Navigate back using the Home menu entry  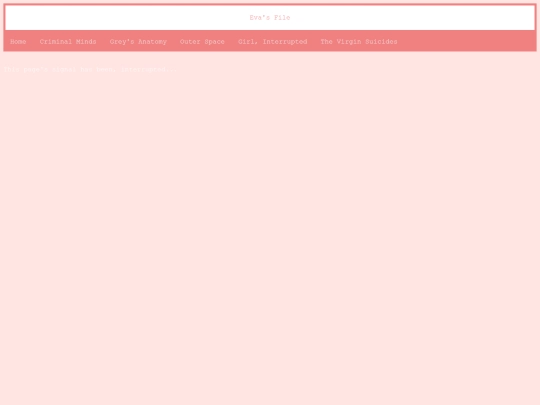18,42
